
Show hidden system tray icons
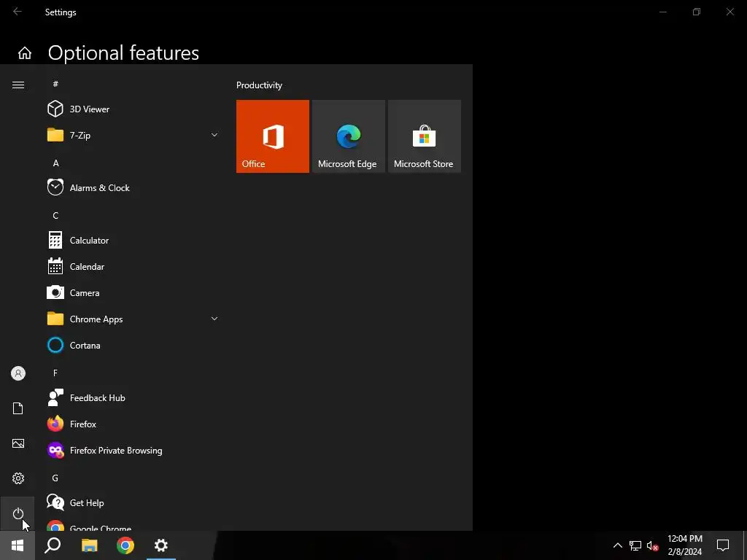[617, 545]
